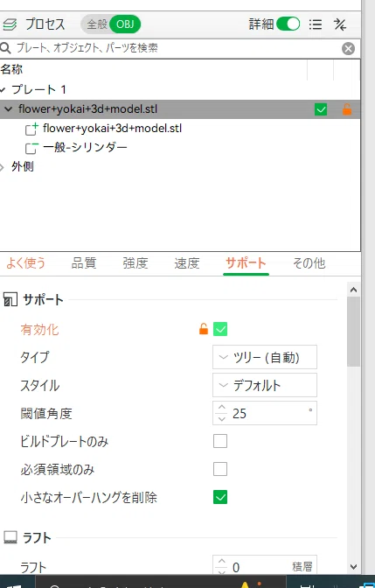Viewport: 375px width, 588px height.
Task: Open the よく使う tab
Action: 26,262
